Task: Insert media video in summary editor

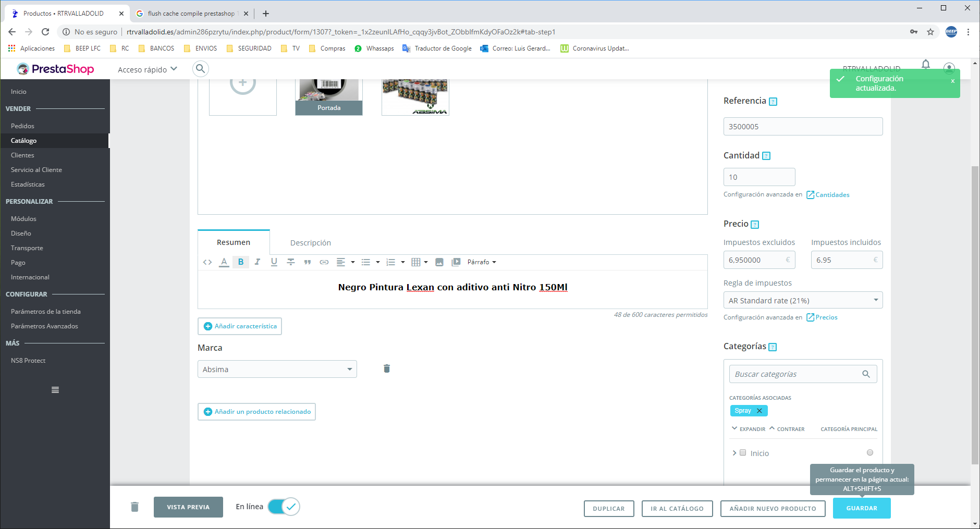Action: tap(456, 262)
